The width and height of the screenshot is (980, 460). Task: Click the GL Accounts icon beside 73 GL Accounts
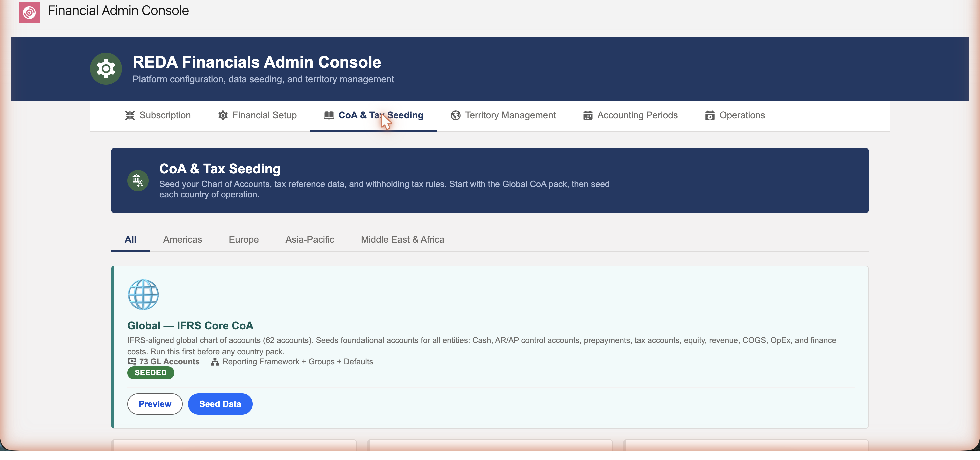(132, 361)
